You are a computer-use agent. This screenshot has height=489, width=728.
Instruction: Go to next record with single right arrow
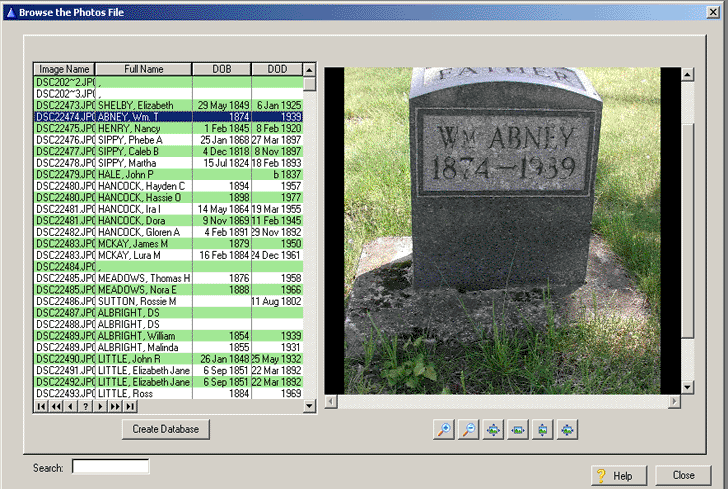[x=100, y=407]
